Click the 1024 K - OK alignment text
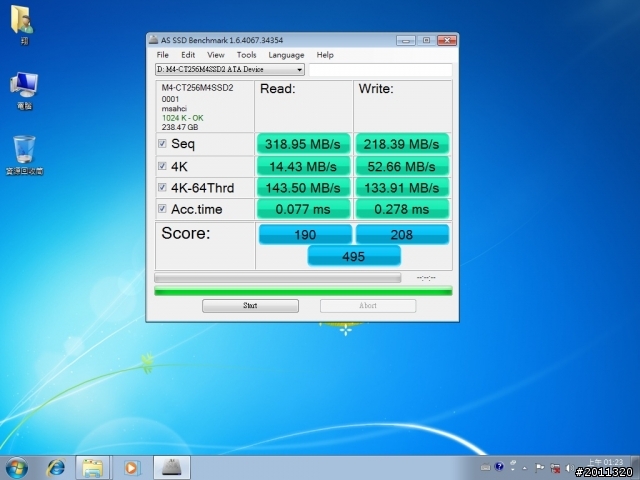 pyautogui.click(x=182, y=118)
